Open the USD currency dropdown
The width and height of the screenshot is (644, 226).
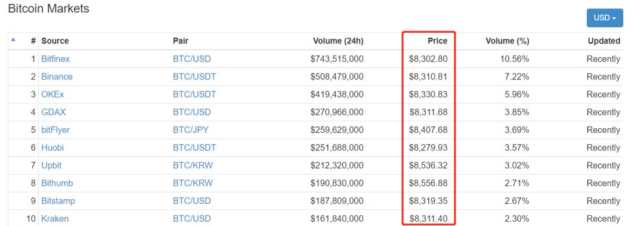[x=605, y=18]
